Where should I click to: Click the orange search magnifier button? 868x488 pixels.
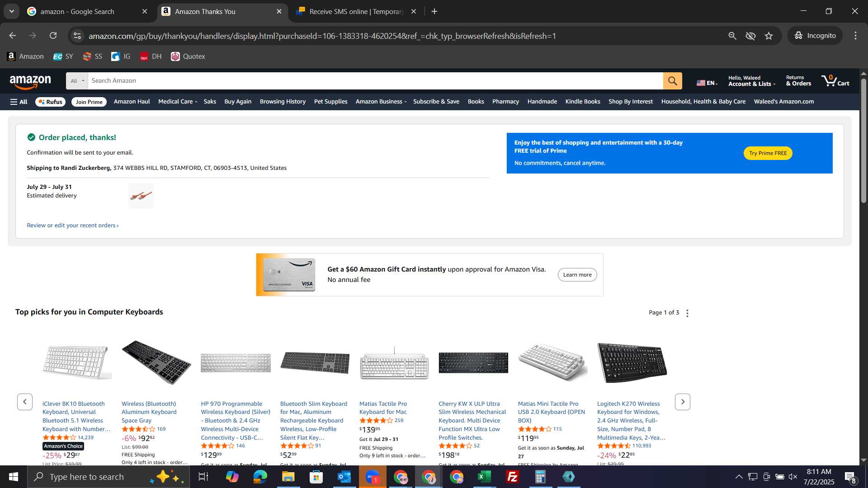coord(672,81)
